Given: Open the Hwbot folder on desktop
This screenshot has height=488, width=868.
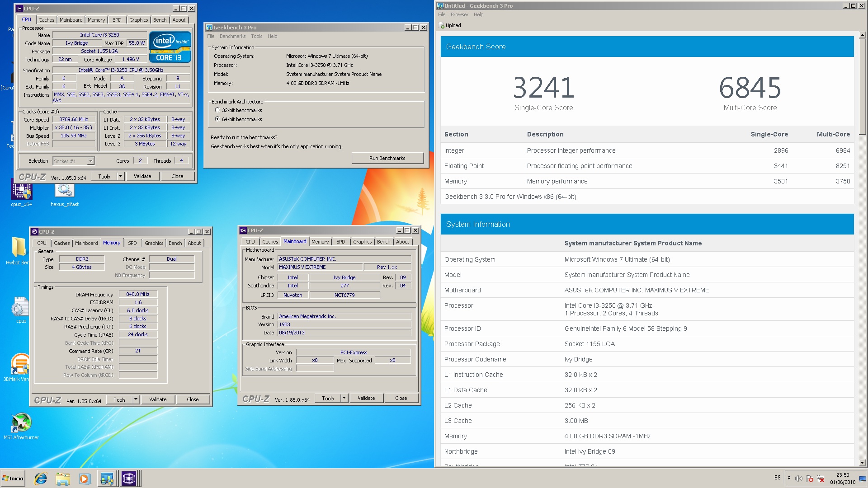Looking at the screenshot, I should tap(18, 251).
